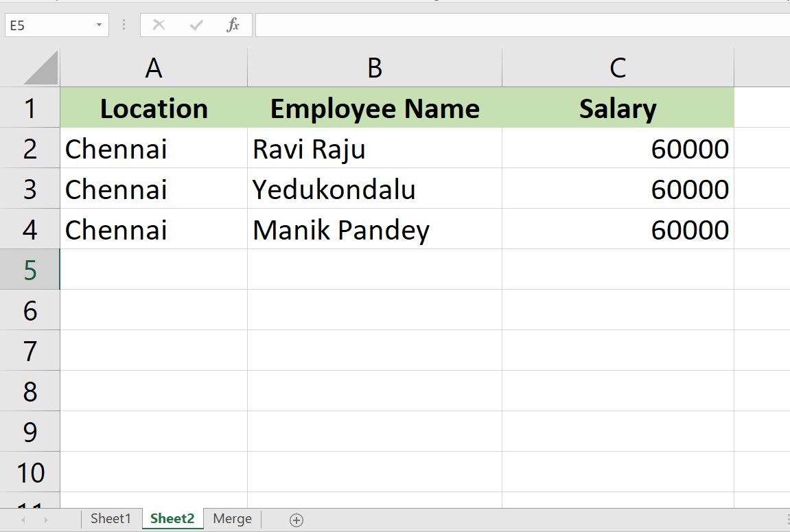Select row 6 header
The image size is (790, 532).
(30, 310)
